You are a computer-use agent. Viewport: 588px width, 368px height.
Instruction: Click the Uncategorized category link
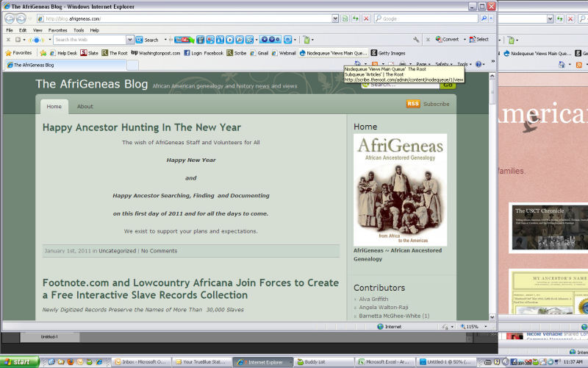(x=118, y=251)
